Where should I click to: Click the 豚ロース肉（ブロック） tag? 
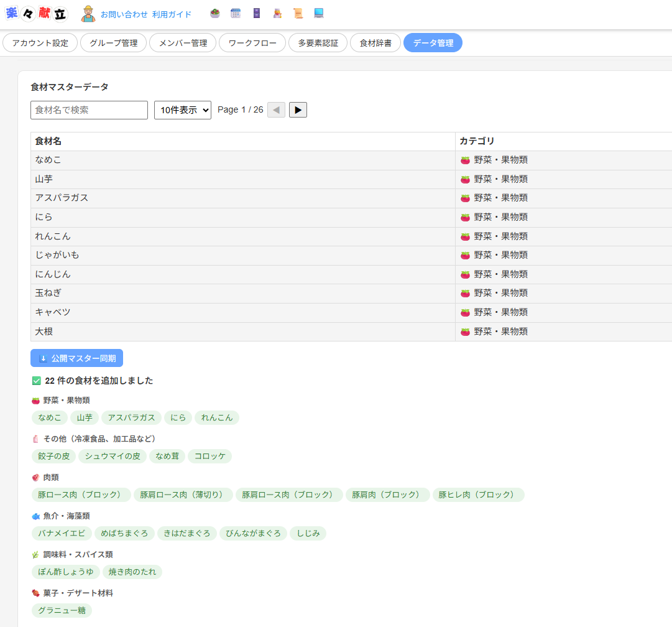[x=81, y=495]
